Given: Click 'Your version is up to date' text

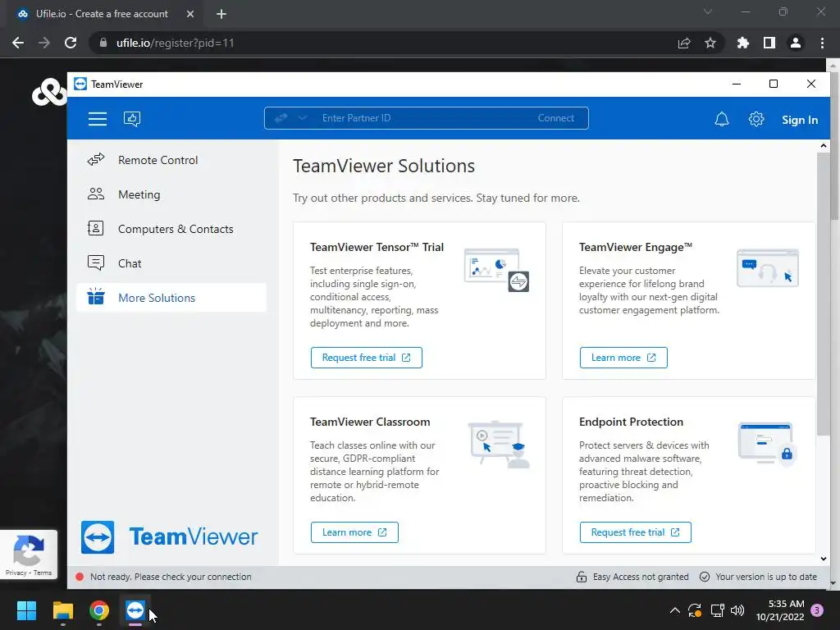Looking at the screenshot, I should (766, 577).
